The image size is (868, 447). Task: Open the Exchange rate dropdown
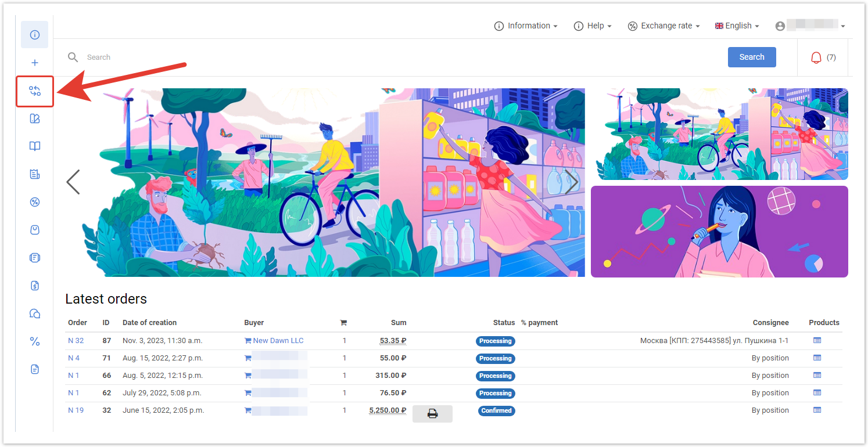click(663, 26)
